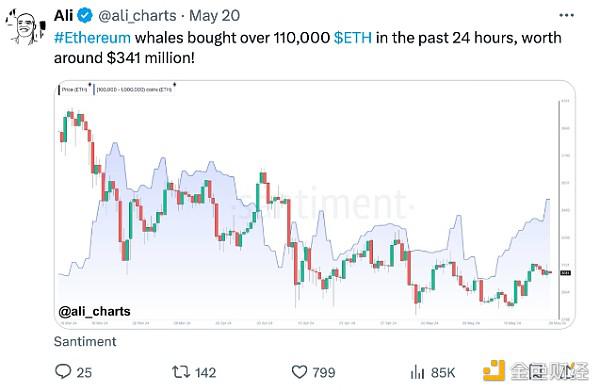Viewport: 600px width, 392px height.
Task: Click the 799 likes count
Action: 324,372
